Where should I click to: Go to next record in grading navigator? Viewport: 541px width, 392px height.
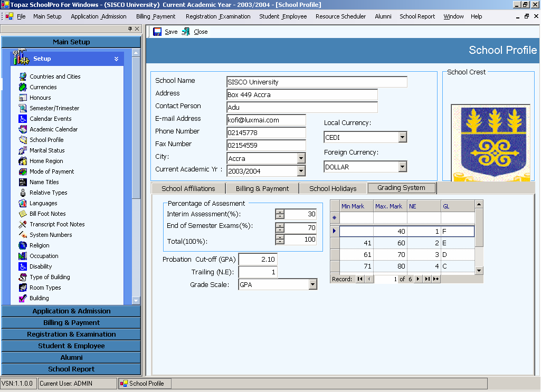tap(417, 279)
